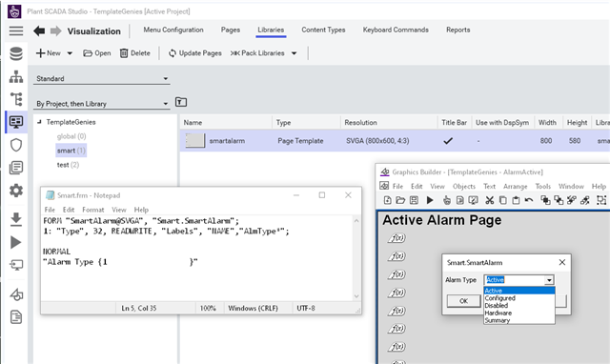Click the play/test icon in Graphics Builder
The image size is (610, 364).
(430, 200)
